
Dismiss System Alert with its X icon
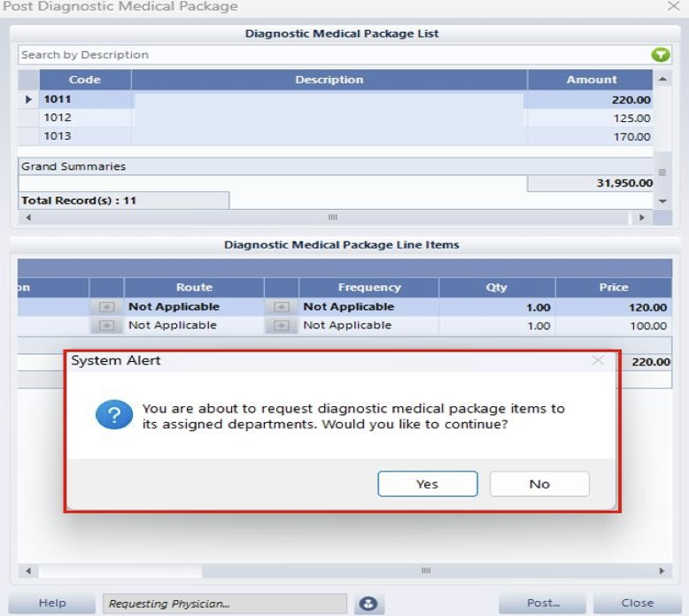click(x=598, y=360)
